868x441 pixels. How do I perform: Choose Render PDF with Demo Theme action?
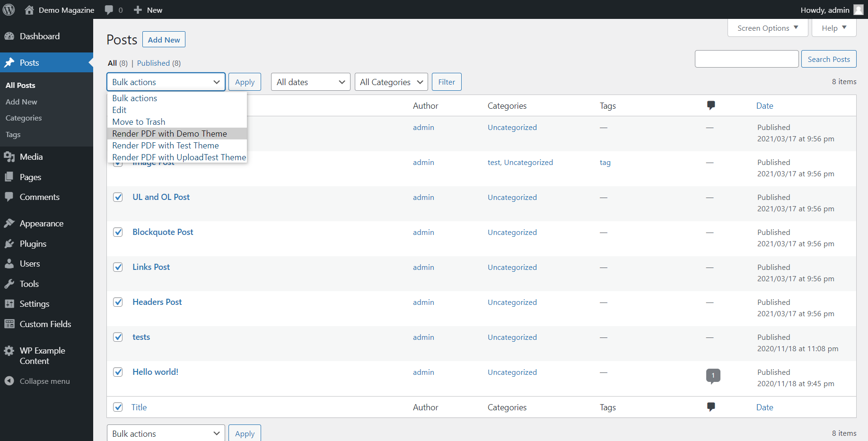[x=169, y=133]
